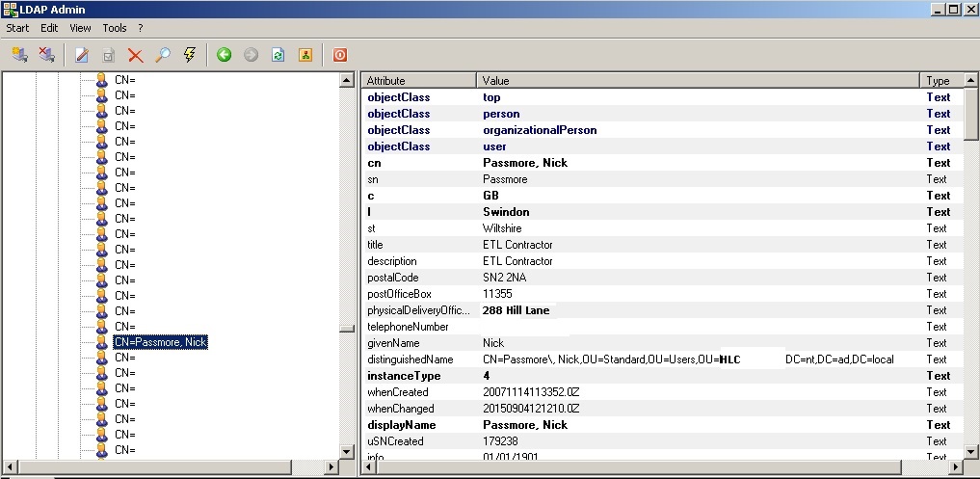
Task: Click the orange tree hierarchy icon
Action: point(305,55)
